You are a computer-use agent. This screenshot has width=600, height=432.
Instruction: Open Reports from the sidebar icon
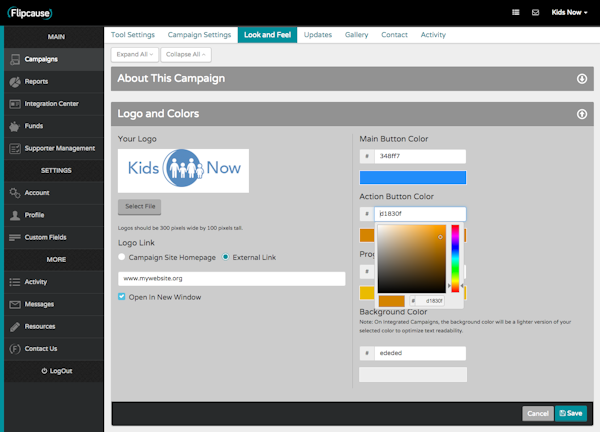click(14, 81)
